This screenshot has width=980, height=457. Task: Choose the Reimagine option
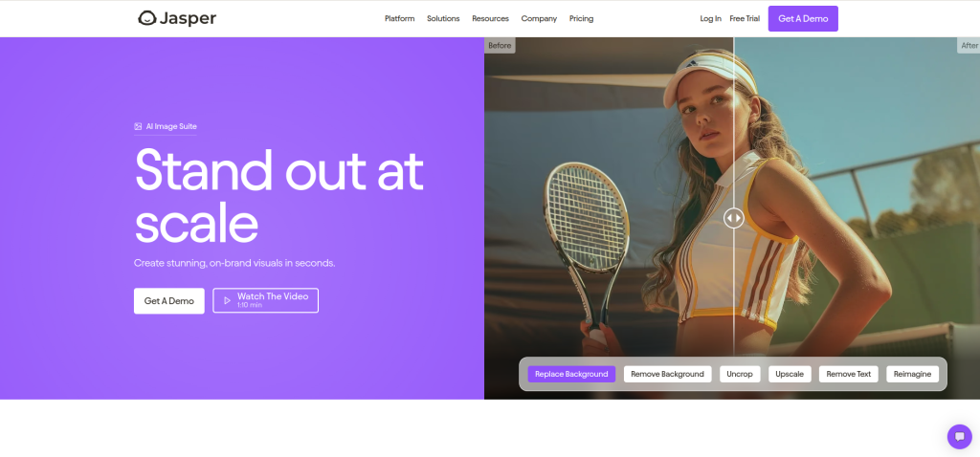tap(912, 374)
